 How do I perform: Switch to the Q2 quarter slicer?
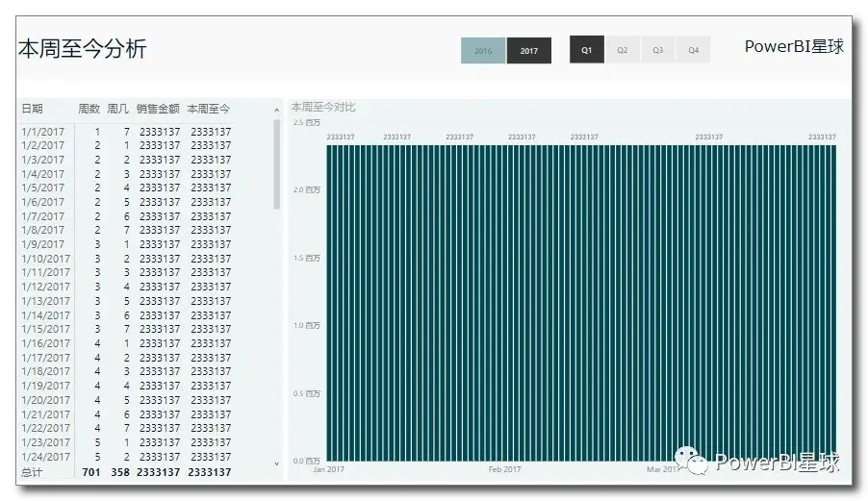tap(623, 50)
